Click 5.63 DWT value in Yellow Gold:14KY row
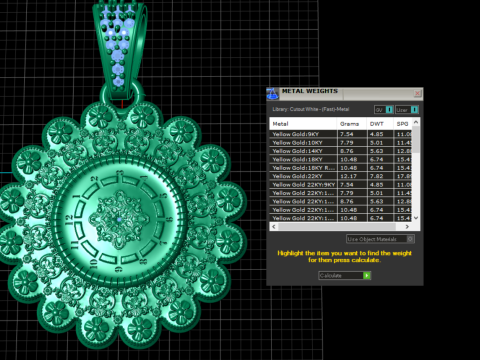480x360 pixels. [x=377, y=151]
